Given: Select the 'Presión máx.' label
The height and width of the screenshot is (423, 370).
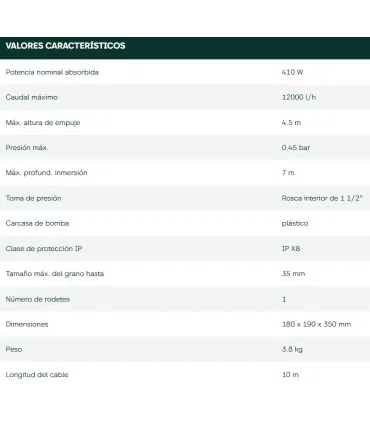Looking at the screenshot, I should pos(27,147).
